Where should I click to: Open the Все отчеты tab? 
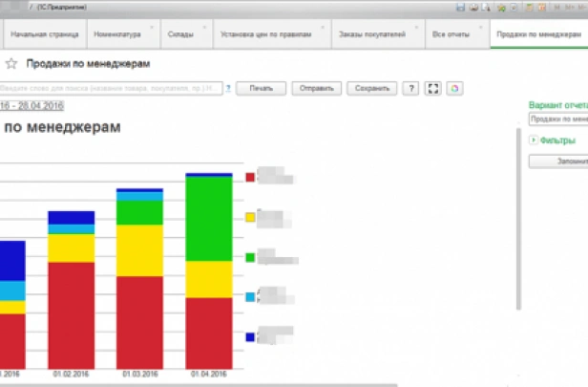click(x=451, y=34)
